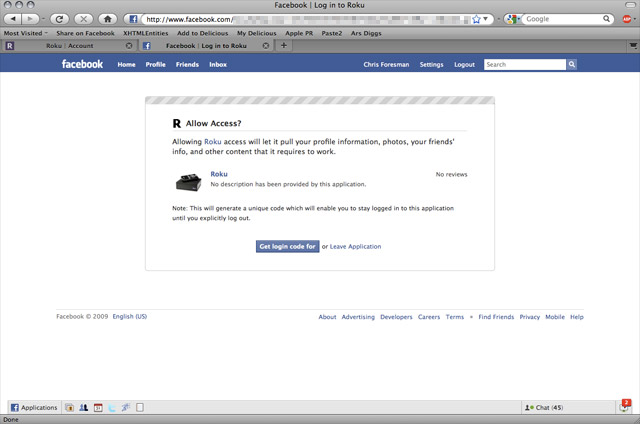Open the Mobile footer link
Screen dimensions: 640x424
point(555,317)
